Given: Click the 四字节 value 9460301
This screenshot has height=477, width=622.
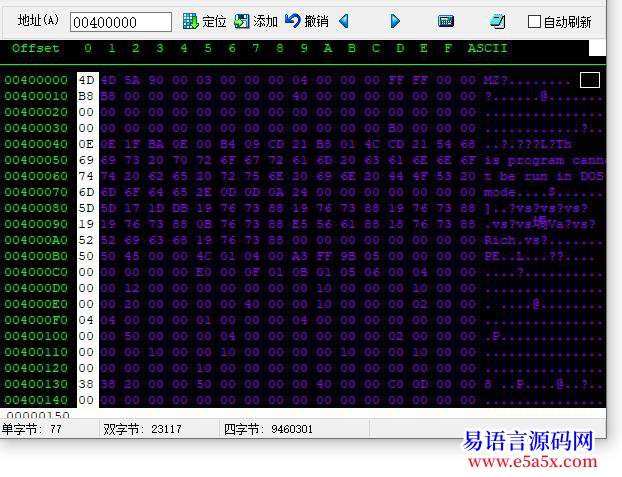Looking at the screenshot, I should pyautogui.click(x=291, y=429).
